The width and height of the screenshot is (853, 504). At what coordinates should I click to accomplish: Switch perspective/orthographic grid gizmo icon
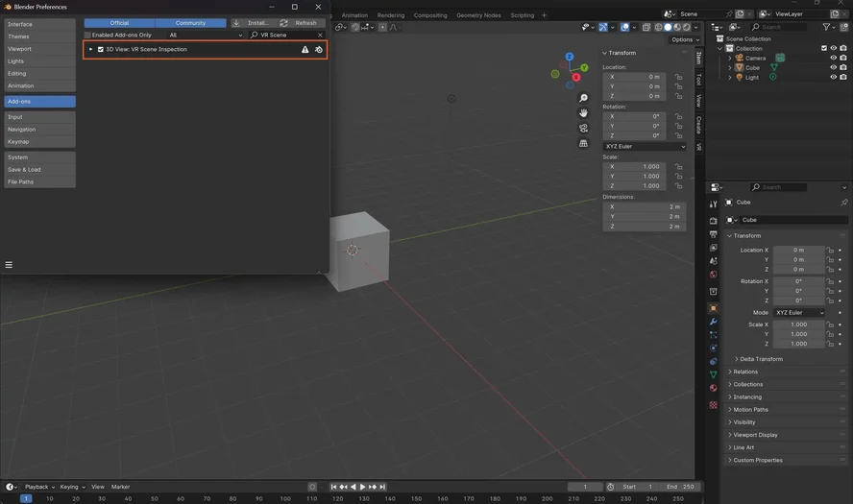pos(583,144)
